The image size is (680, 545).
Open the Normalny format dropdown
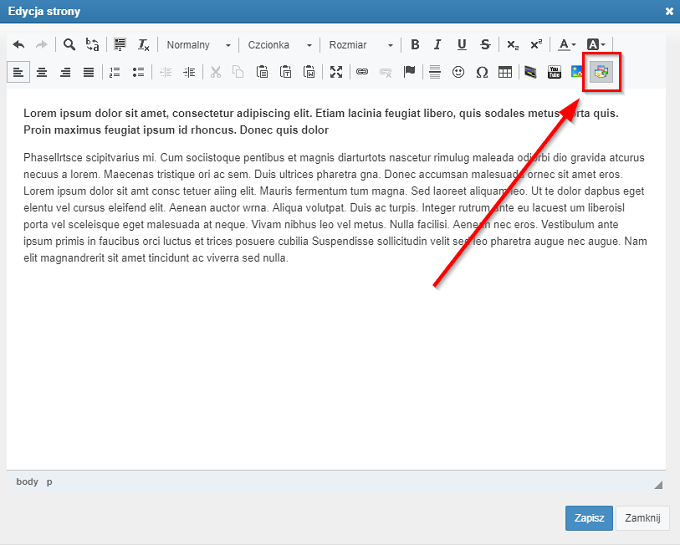pos(198,45)
